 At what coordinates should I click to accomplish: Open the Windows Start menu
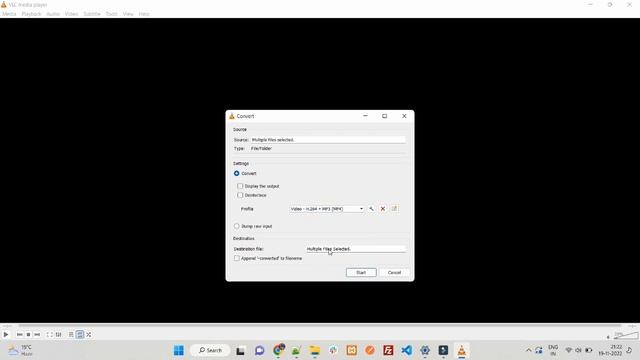179,351
